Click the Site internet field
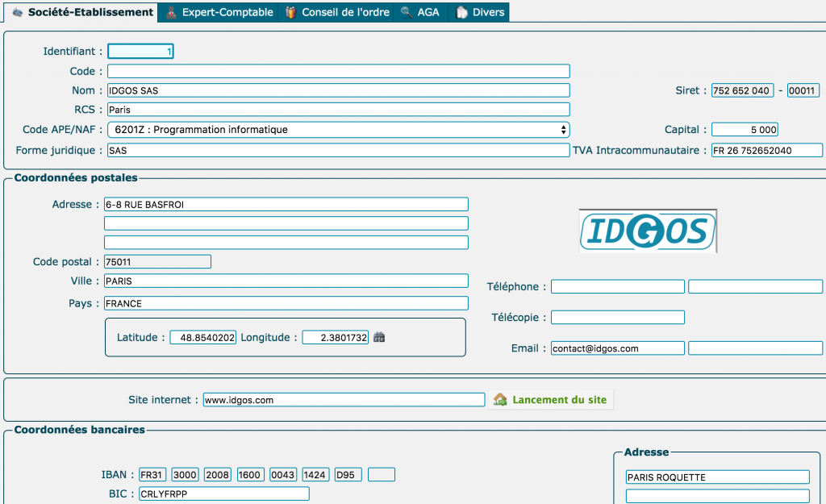This screenshot has width=826, height=504. point(344,400)
